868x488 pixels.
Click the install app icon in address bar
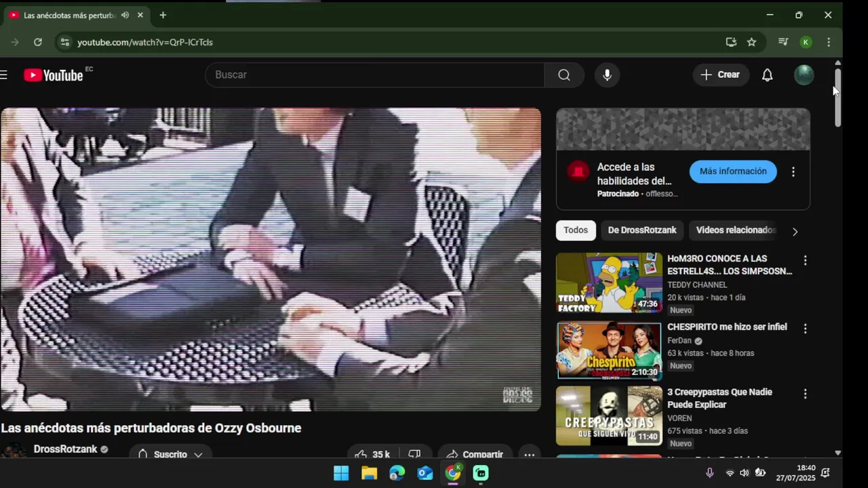731,42
